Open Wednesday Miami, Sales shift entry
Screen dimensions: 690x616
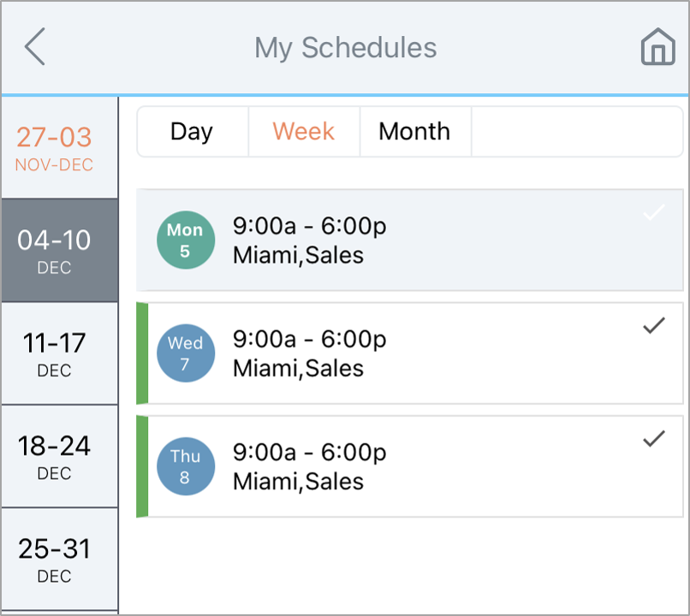point(410,353)
